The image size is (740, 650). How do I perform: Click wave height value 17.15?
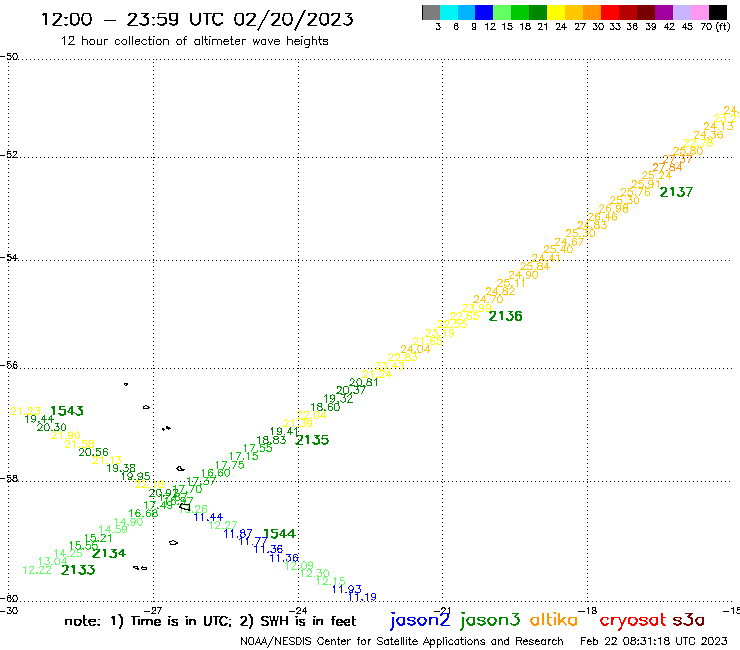coord(244,456)
